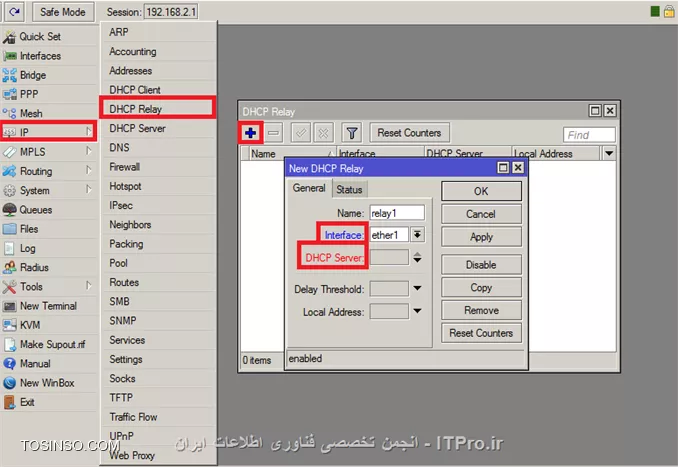Click the undo/redo arrow icon beside Safe Mode
The width and height of the screenshot is (678, 467).
coord(14,12)
